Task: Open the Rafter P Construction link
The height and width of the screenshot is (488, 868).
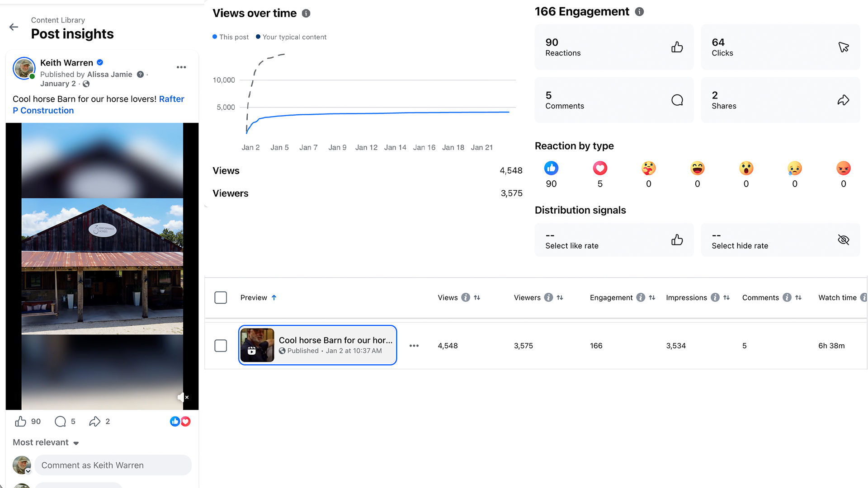Action: pyautogui.click(x=99, y=105)
